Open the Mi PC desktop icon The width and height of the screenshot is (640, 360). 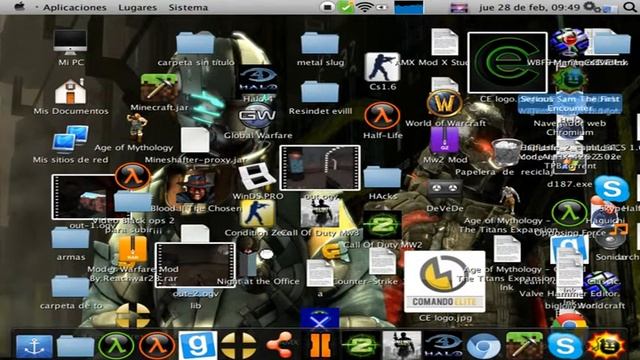click(70, 42)
